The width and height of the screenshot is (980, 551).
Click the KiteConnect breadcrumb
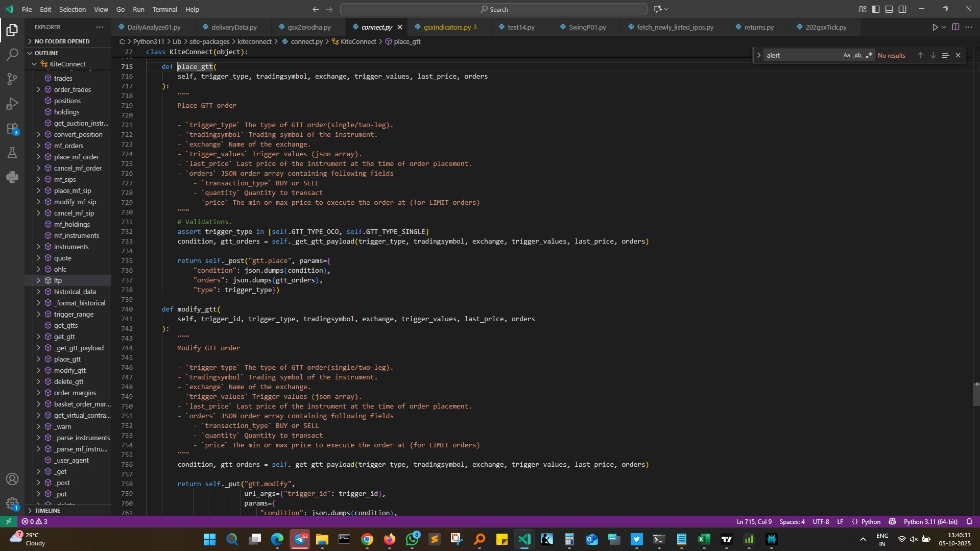[x=357, y=41]
